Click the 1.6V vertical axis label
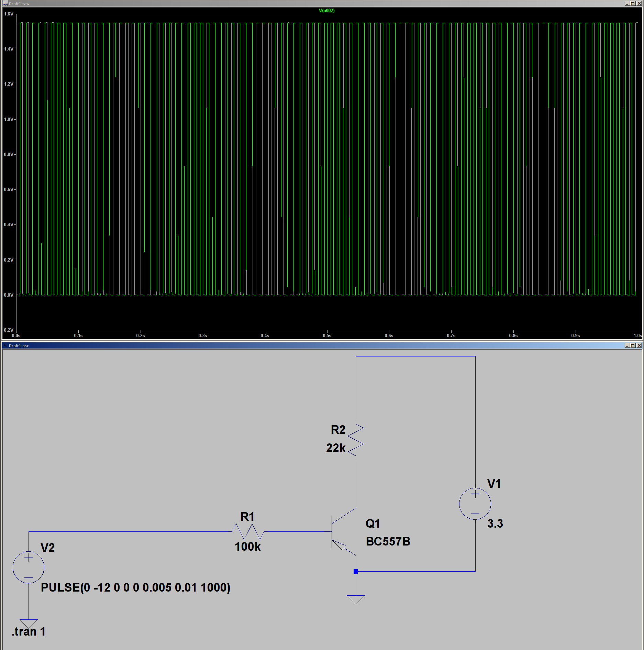644x650 pixels. pos(9,14)
